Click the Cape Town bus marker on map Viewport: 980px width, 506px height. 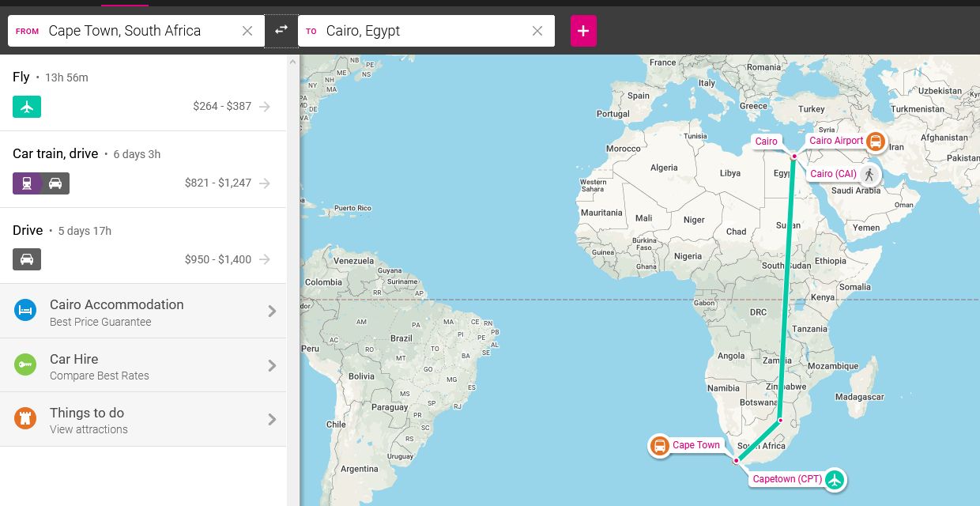click(x=659, y=446)
